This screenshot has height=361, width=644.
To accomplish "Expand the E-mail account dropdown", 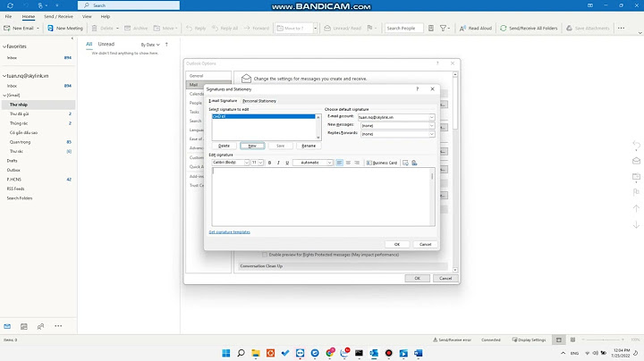I will (x=432, y=117).
